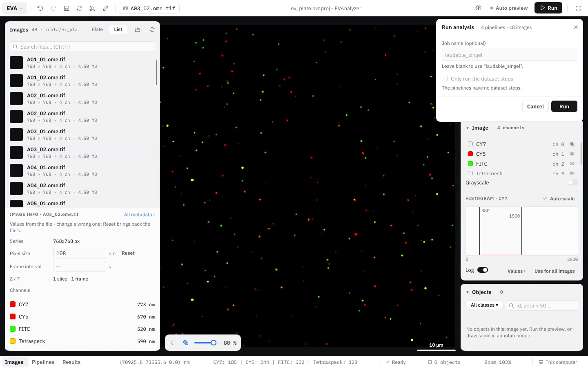Collapse the Image section triangle
This screenshot has height=368, width=588.
[468, 128]
